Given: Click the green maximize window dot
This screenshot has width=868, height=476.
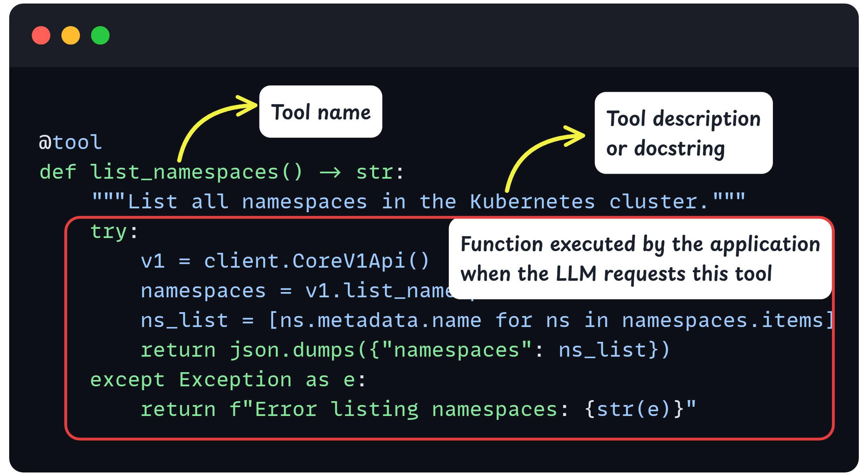Looking at the screenshot, I should [100, 35].
